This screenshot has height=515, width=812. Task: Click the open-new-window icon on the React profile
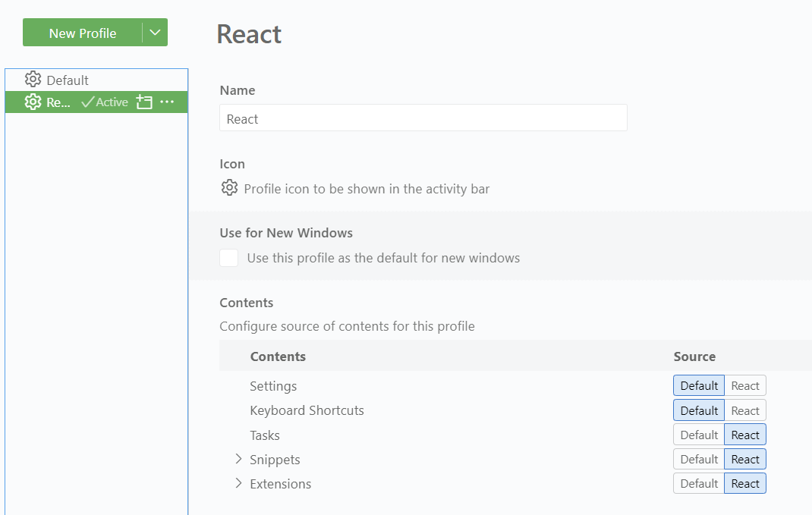pos(143,101)
